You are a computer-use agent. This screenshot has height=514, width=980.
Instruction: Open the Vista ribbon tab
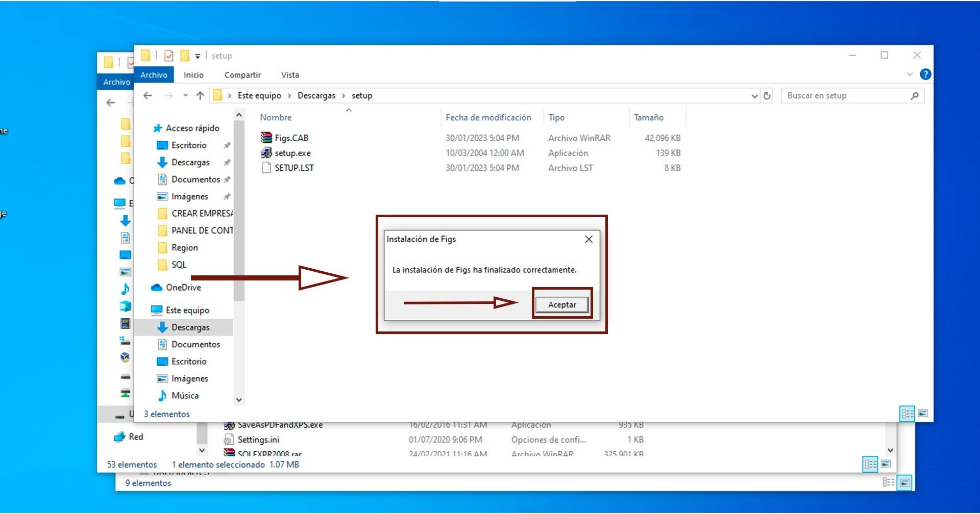[290, 75]
